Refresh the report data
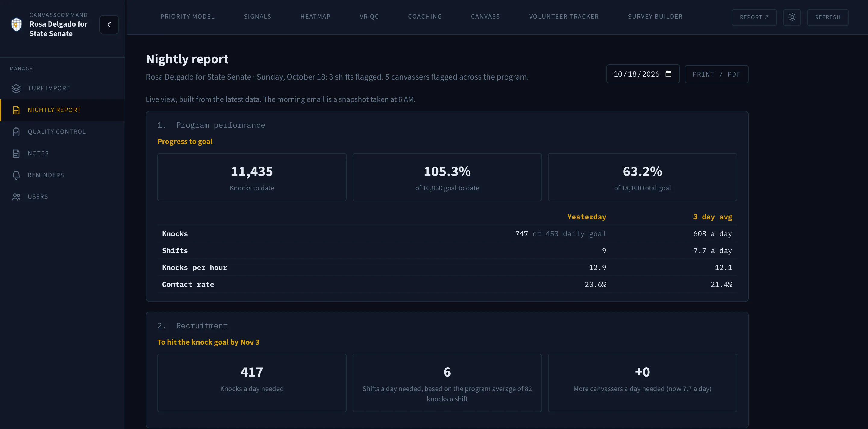The height and width of the screenshot is (429, 868). point(828,17)
